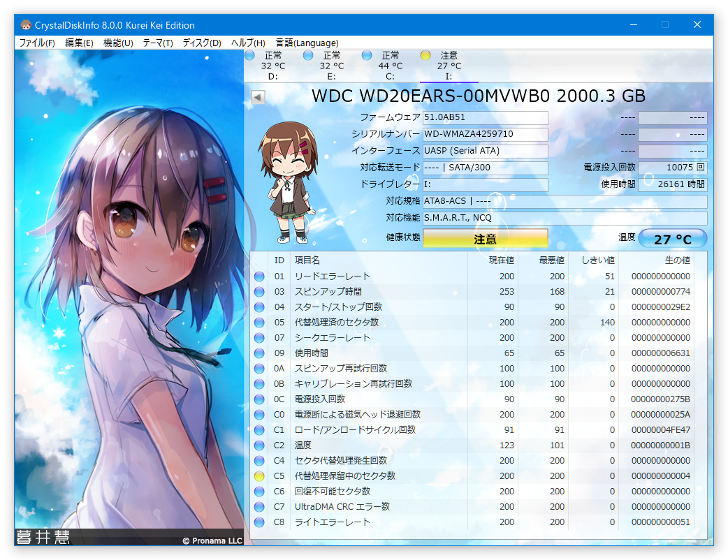Click the 対応機能 field S.M.A.R.T., NCQ
The height and width of the screenshot is (560, 728).
pos(565,218)
